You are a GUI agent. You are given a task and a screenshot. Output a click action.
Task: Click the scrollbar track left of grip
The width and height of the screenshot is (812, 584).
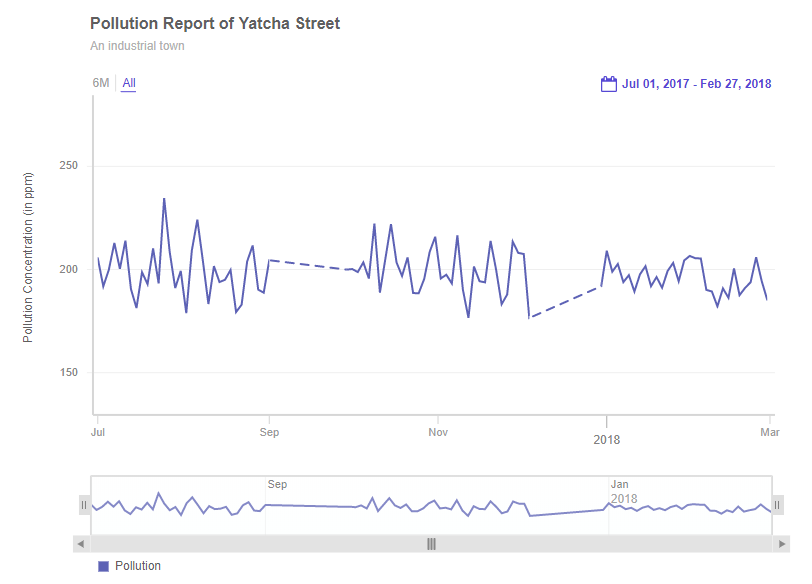(x=250, y=544)
